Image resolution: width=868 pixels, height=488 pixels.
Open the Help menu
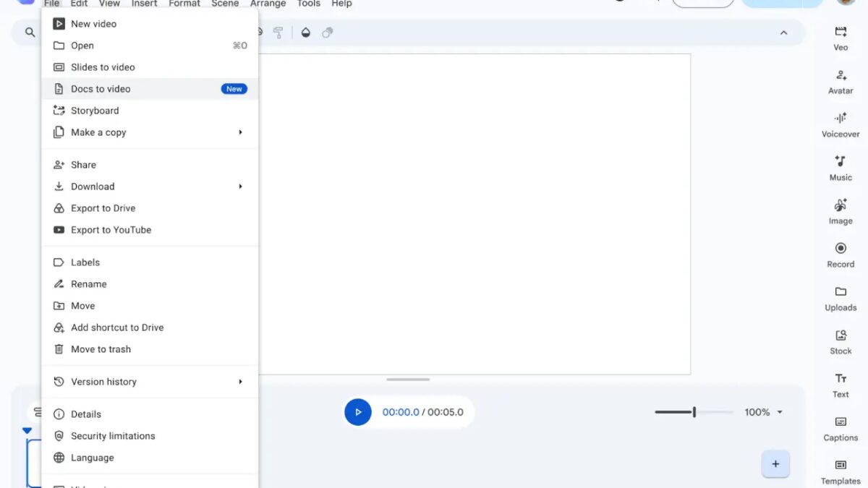coord(341,4)
